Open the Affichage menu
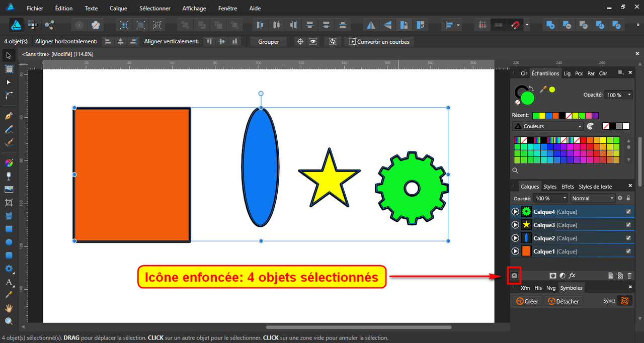644x343 pixels. click(194, 8)
